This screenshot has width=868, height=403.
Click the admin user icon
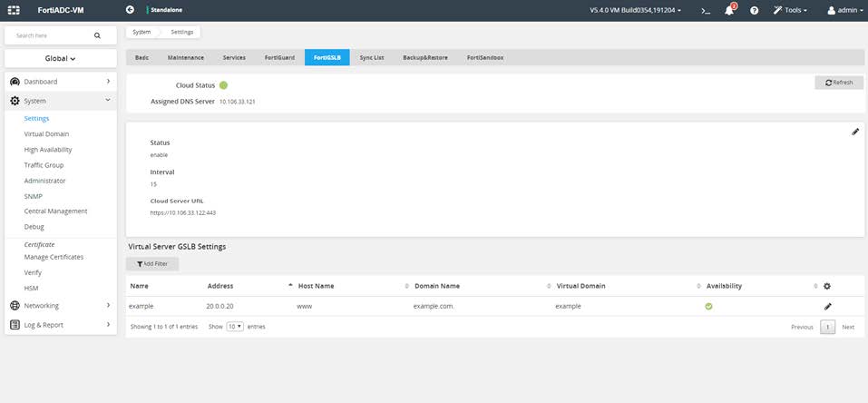click(x=831, y=11)
